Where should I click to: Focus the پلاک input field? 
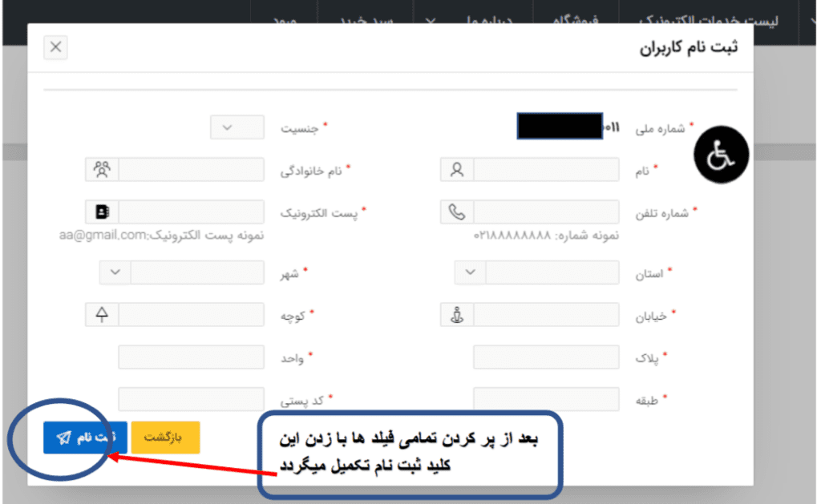(546, 357)
